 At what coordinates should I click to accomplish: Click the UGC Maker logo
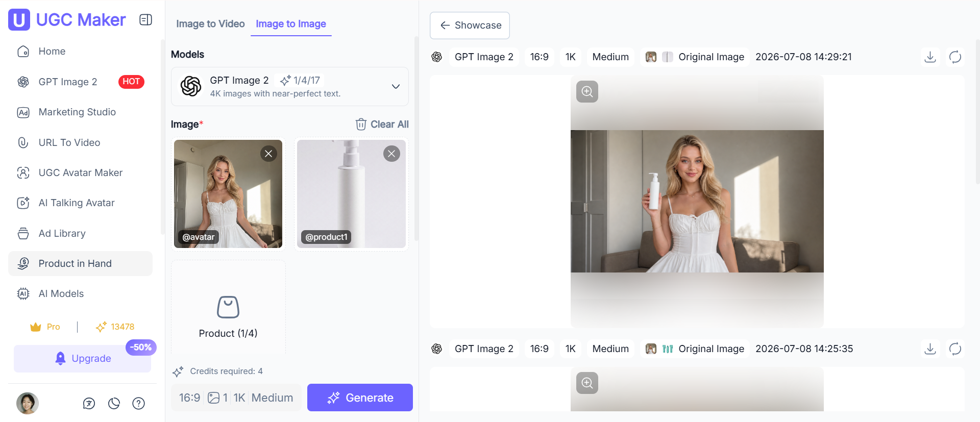[67, 20]
